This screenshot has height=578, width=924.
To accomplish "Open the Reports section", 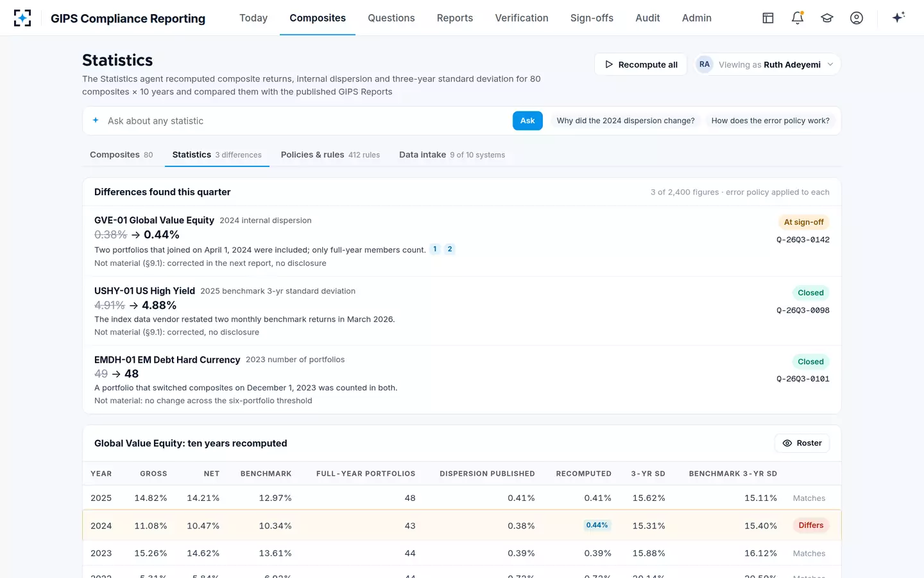I will point(455,18).
